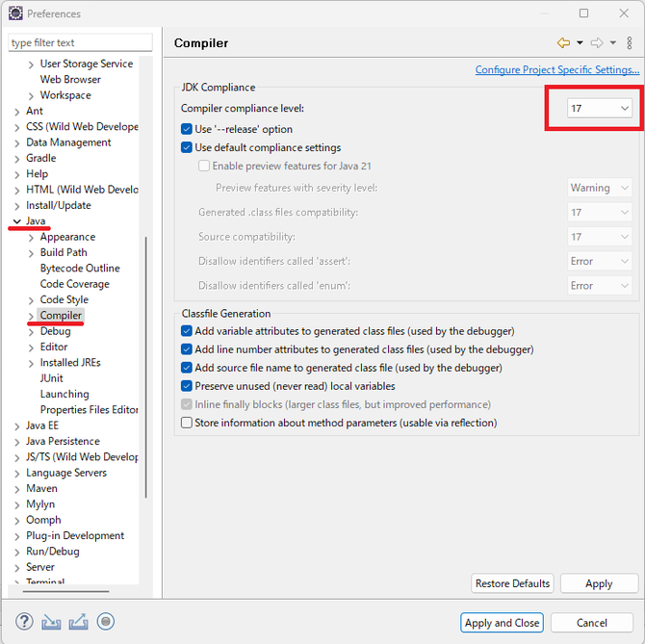This screenshot has width=645, height=644.
Task: Click Configure Project Specific Settings link
Action: pos(557,69)
